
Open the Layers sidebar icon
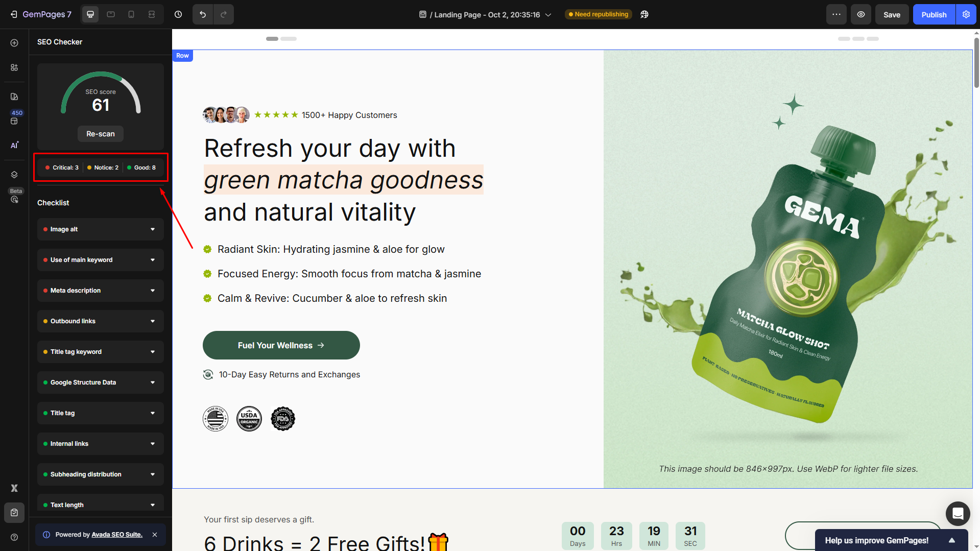pyautogui.click(x=14, y=175)
